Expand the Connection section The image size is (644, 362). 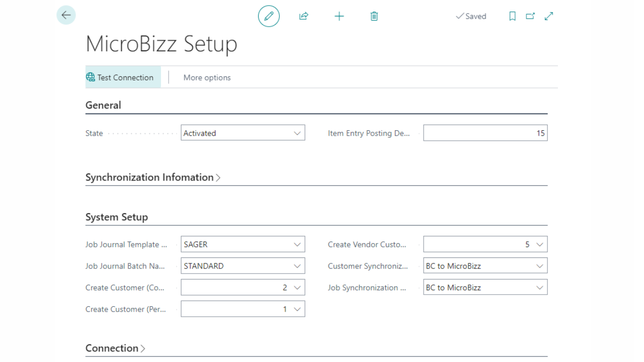click(115, 348)
